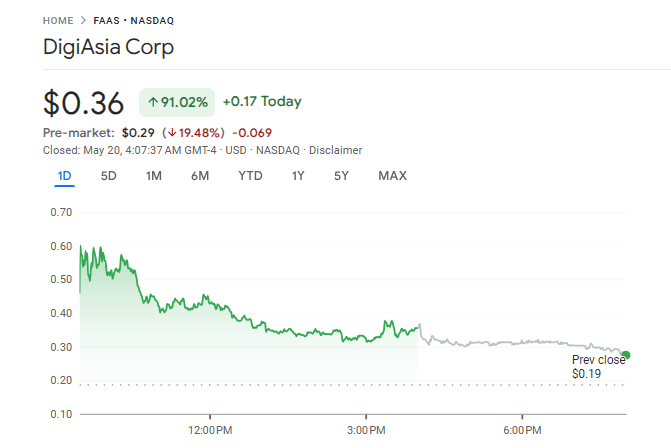Click the 6:00PM label on time axis

tap(522, 430)
